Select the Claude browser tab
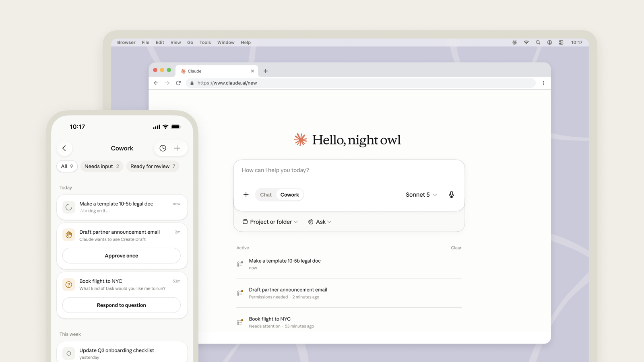 coord(217,71)
